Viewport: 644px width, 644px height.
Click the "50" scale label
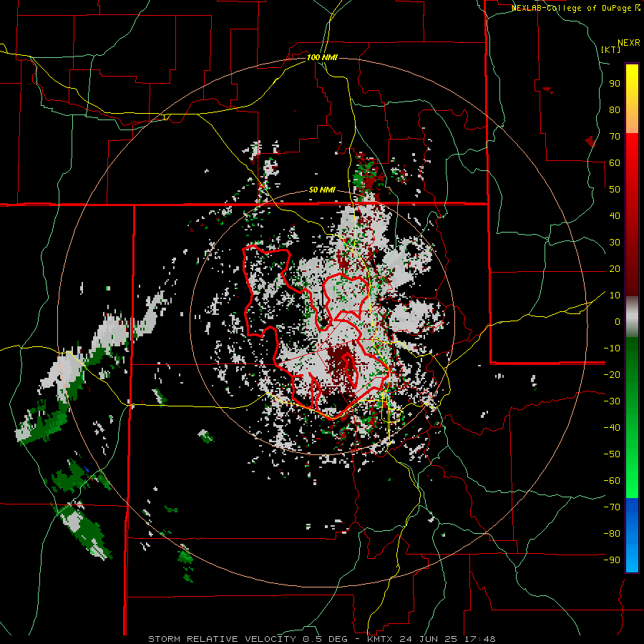click(615, 190)
